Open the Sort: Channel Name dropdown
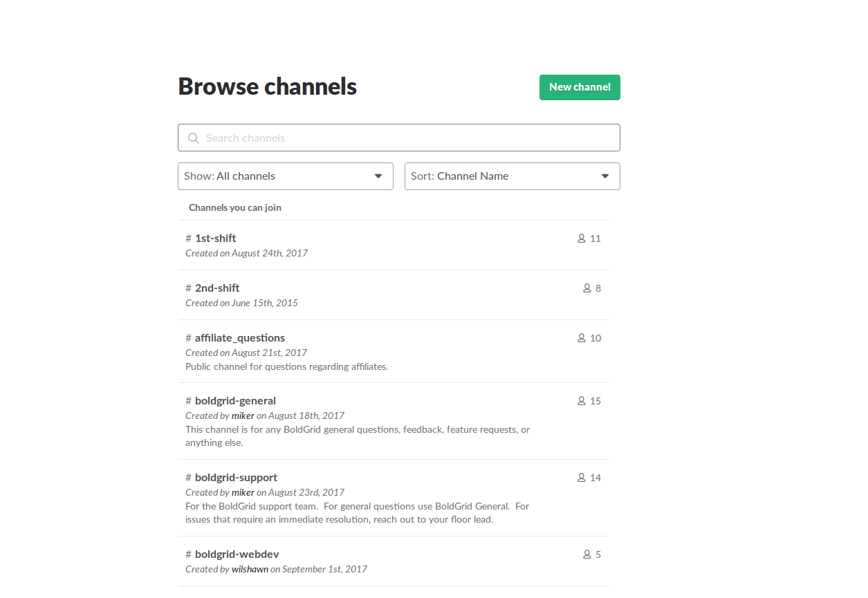The width and height of the screenshot is (868, 598). click(512, 176)
